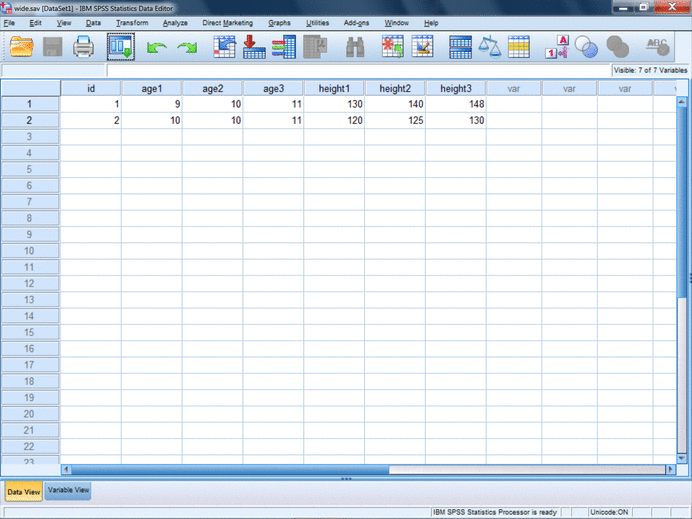Select the age3 column header
The image size is (692, 519).
274,88
